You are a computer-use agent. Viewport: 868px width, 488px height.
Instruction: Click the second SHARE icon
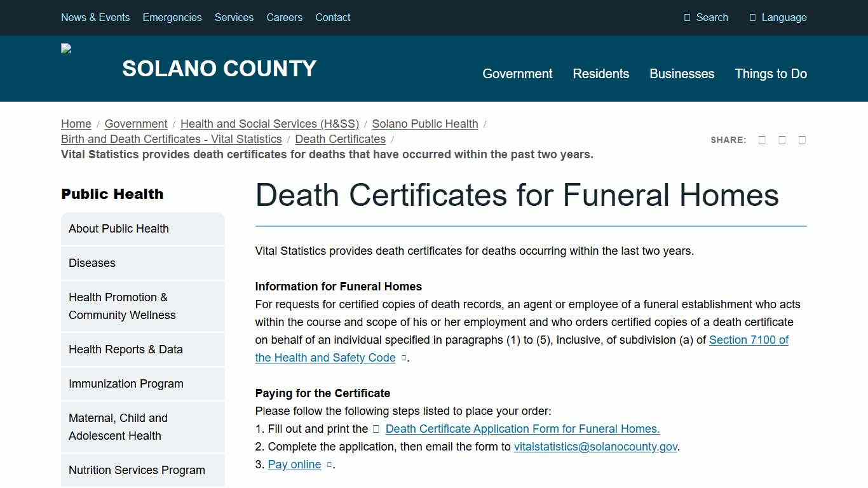(782, 139)
